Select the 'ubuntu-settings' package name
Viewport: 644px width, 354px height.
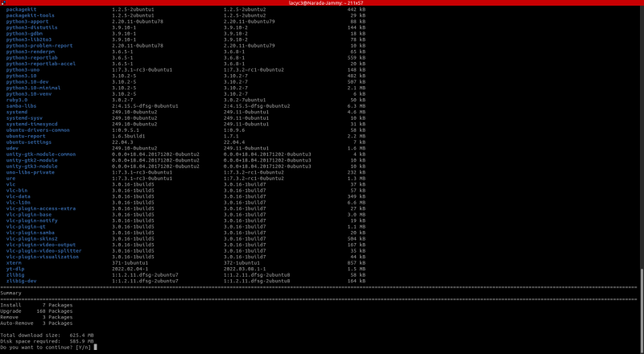29,142
